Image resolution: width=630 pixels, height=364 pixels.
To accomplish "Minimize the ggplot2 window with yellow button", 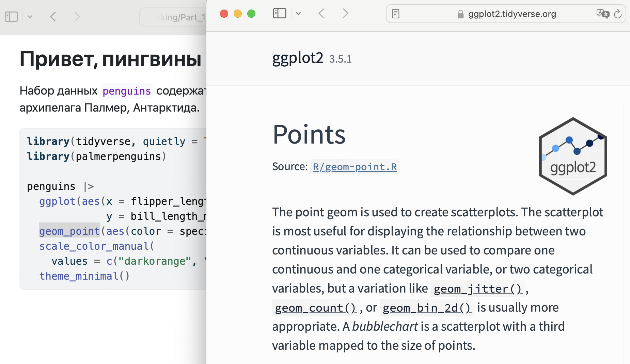I will [x=238, y=14].
